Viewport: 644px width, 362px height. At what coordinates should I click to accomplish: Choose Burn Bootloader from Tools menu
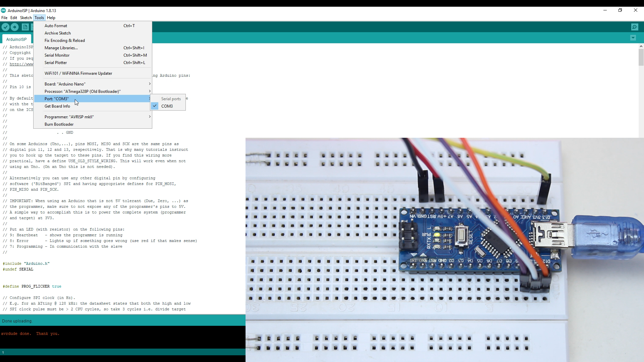(59, 124)
